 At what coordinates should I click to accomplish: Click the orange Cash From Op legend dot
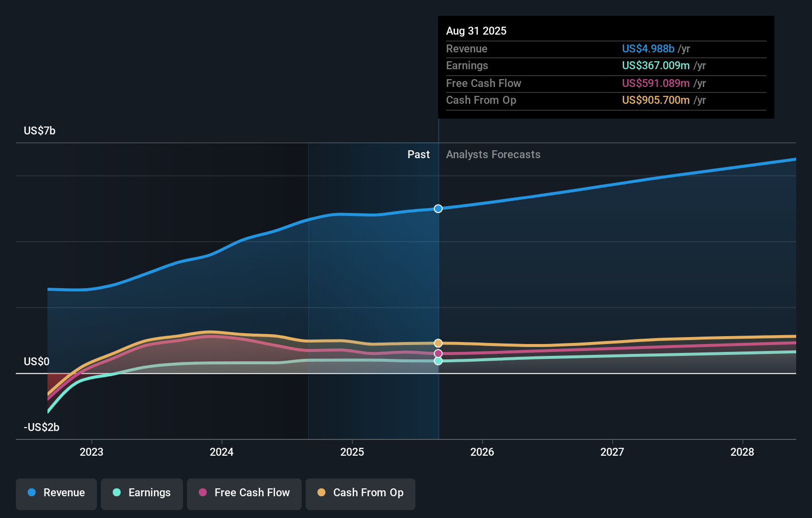321,493
